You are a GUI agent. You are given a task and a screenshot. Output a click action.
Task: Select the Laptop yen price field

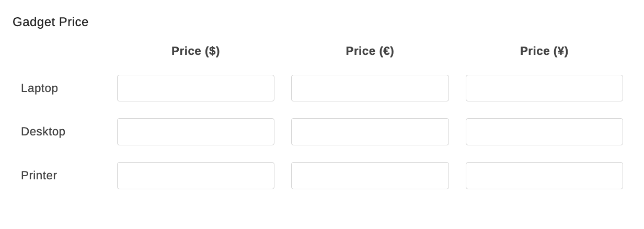point(544,88)
